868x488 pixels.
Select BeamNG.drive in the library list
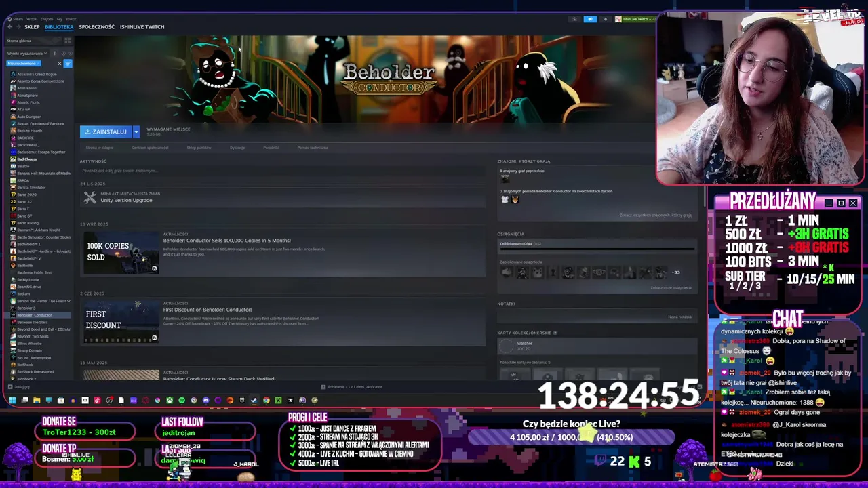coord(29,287)
